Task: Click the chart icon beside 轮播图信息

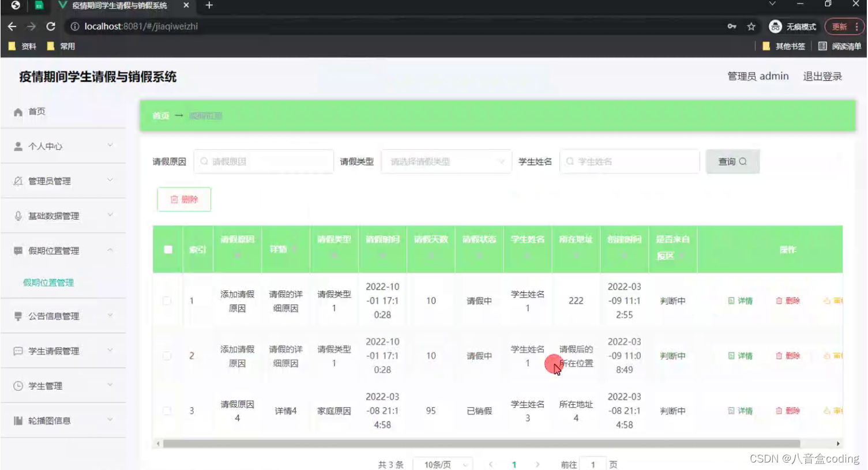Action: point(18,420)
